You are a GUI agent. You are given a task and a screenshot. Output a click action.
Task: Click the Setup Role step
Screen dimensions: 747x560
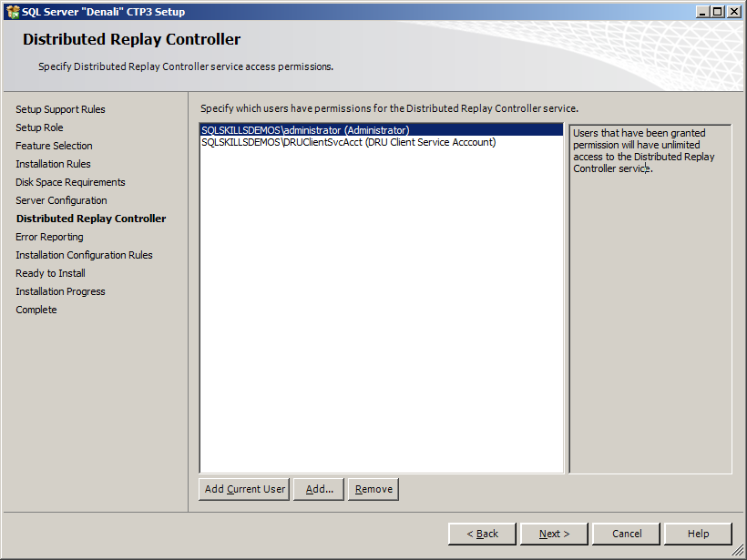click(x=39, y=127)
